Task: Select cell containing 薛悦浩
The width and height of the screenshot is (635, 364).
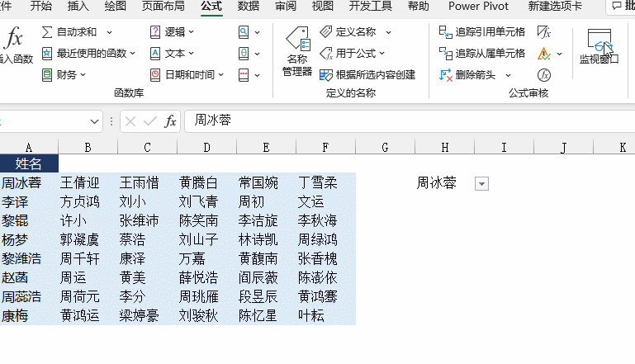Action: (207, 278)
